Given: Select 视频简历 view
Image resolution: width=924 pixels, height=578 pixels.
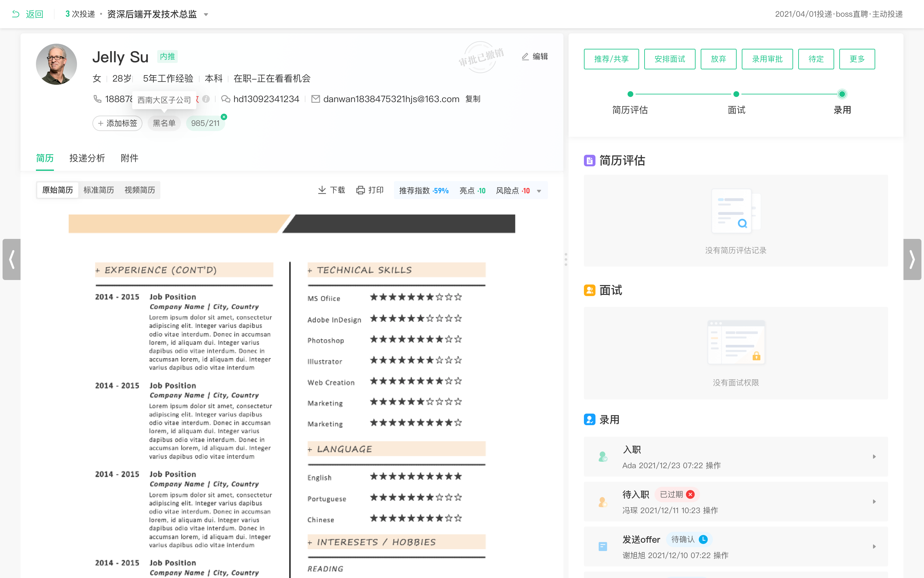Looking at the screenshot, I should 140,190.
